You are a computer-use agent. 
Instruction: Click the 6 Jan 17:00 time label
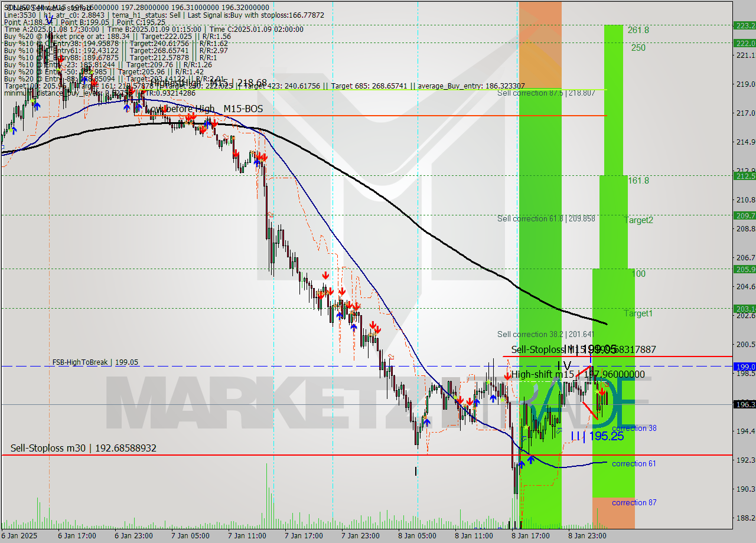pyautogui.click(x=78, y=536)
